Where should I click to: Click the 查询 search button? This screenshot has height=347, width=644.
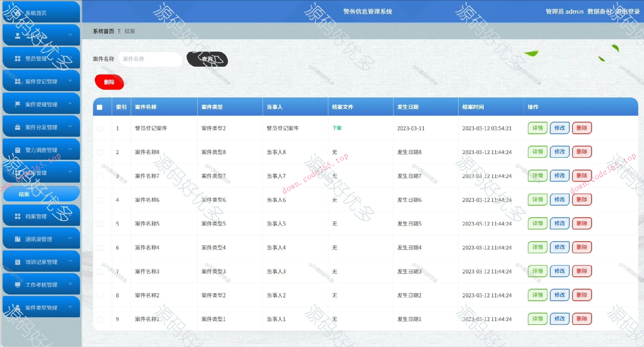[x=207, y=59]
